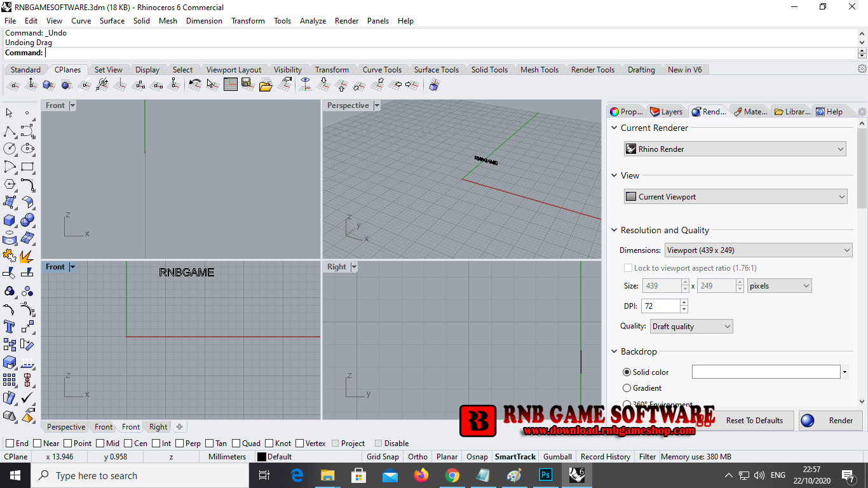Open the Rectangular array tool
The width and height of the screenshot is (868, 488).
(x=10, y=380)
